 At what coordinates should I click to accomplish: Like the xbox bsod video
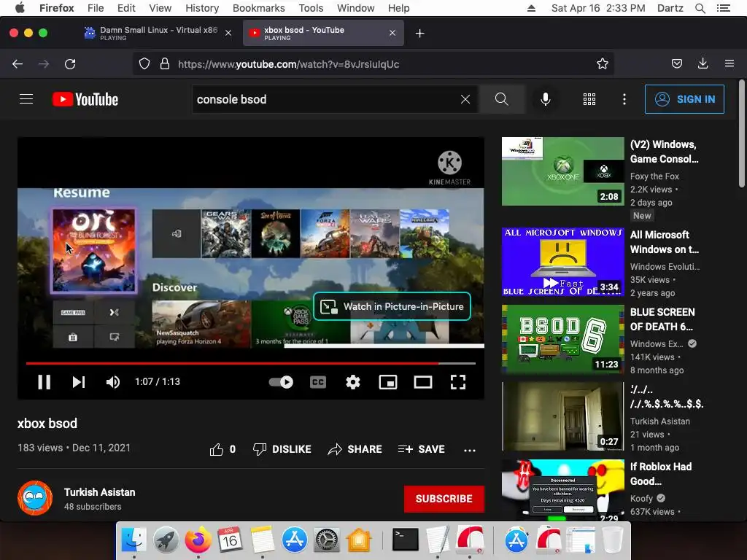[x=222, y=449]
